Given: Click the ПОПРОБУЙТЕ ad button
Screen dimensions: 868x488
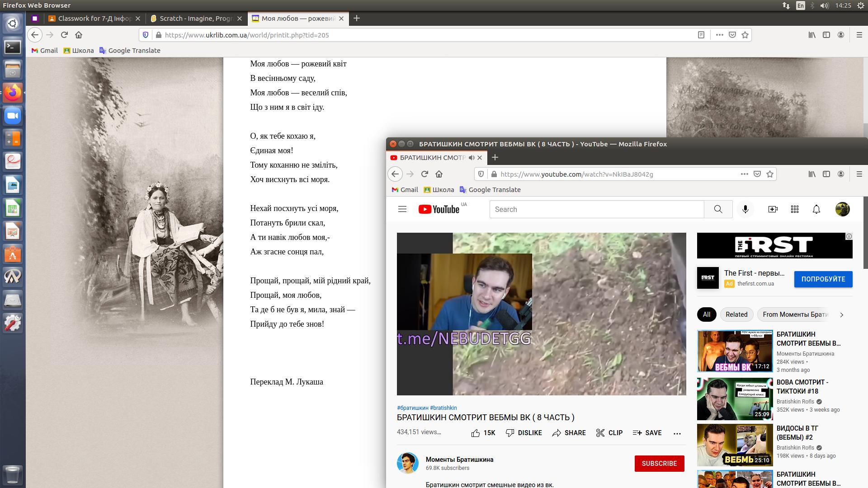Looking at the screenshot, I should (x=823, y=279).
